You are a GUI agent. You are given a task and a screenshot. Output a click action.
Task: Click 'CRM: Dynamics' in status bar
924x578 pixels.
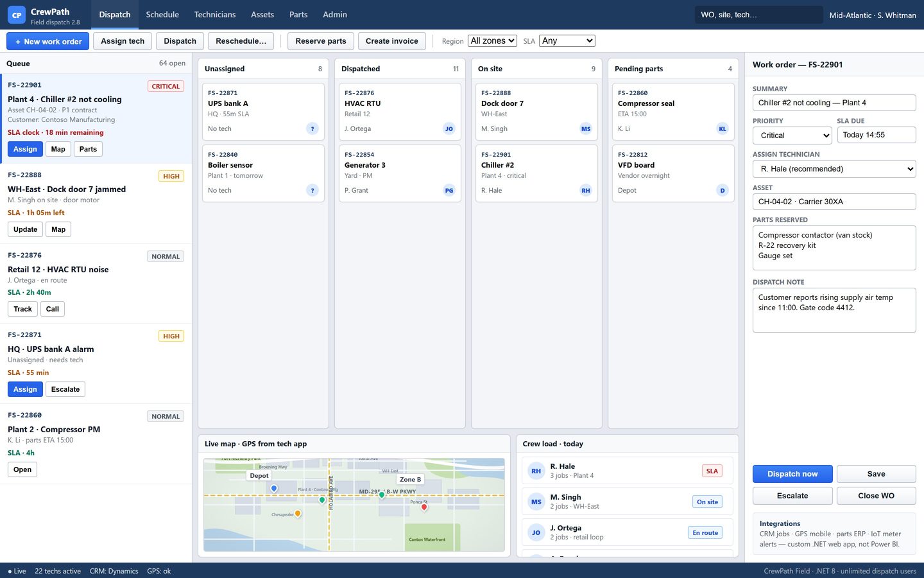coord(114,571)
